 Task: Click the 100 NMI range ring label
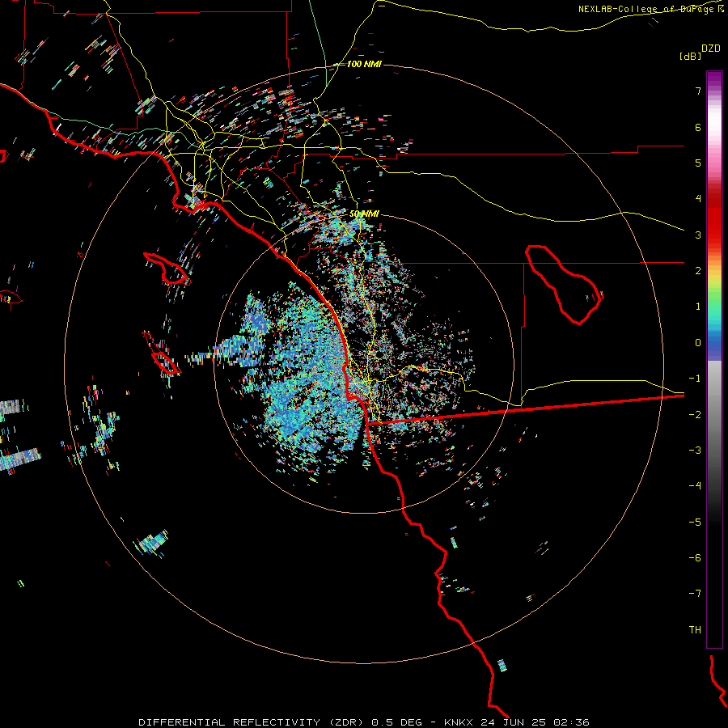tap(364, 64)
